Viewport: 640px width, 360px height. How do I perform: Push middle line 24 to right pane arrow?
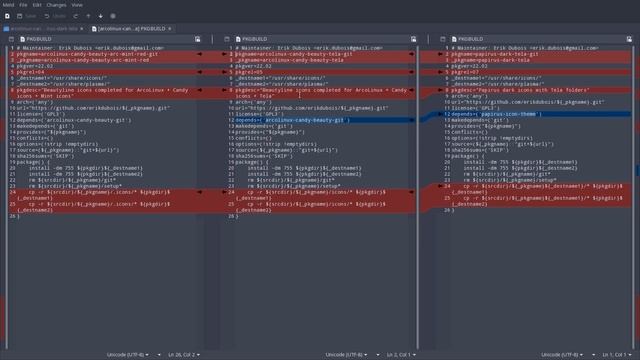coord(411,192)
